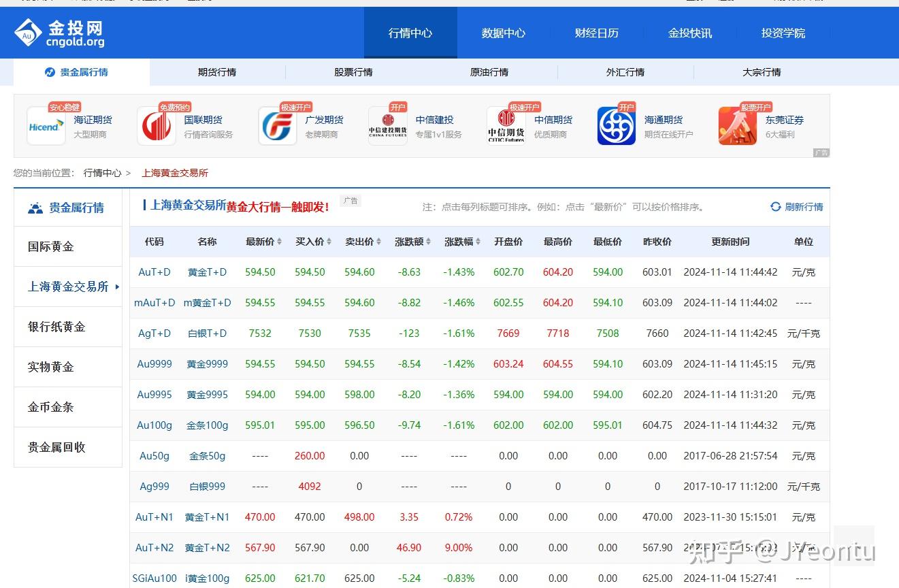Viewport: 899px width, 588px height.
Task: Open the 黄金T+D quote link
Action: pyautogui.click(x=207, y=272)
